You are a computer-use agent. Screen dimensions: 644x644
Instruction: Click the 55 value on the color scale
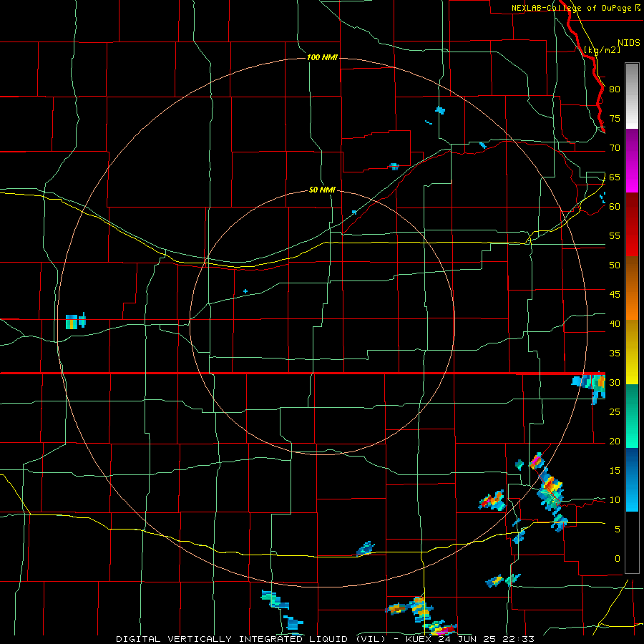click(615, 235)
